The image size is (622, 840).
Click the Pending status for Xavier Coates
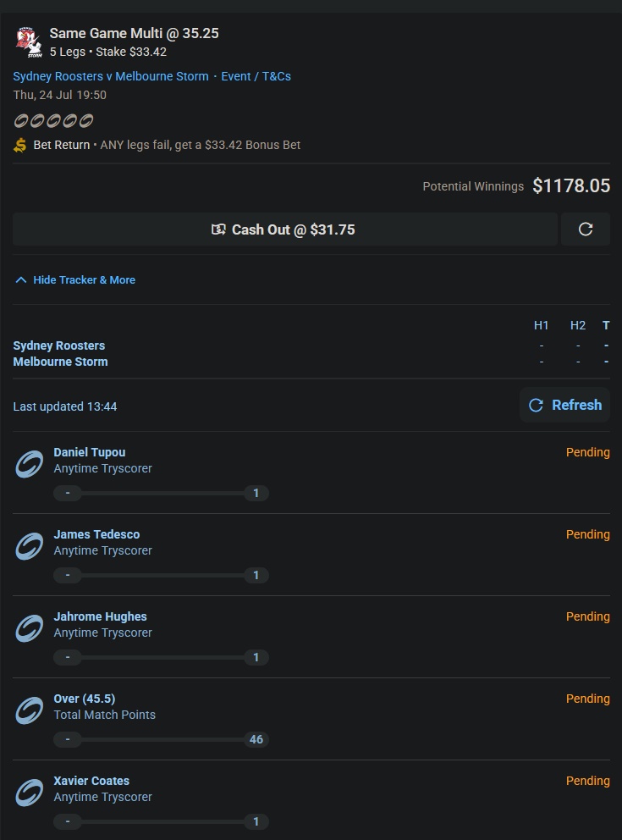588,781
